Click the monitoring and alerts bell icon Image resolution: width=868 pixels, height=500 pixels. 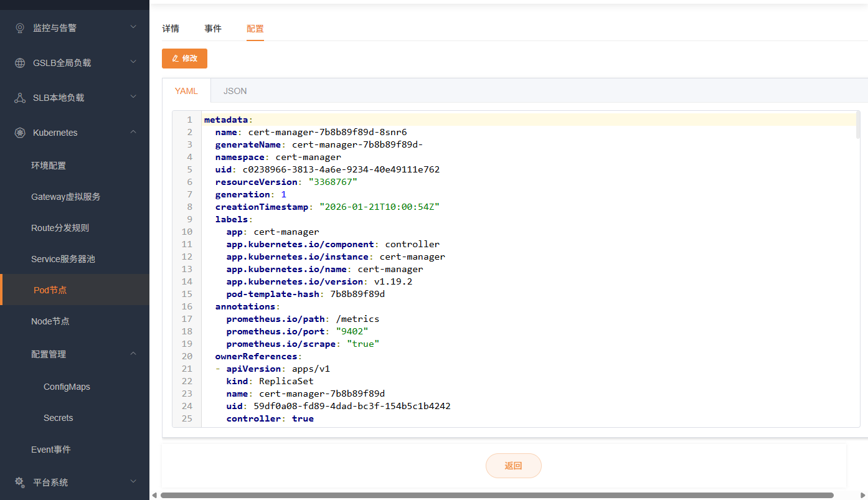pos(20,28)
